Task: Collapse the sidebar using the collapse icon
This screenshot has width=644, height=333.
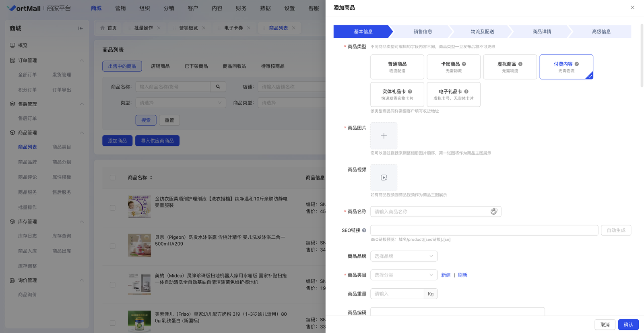Action: coord(80,29)
